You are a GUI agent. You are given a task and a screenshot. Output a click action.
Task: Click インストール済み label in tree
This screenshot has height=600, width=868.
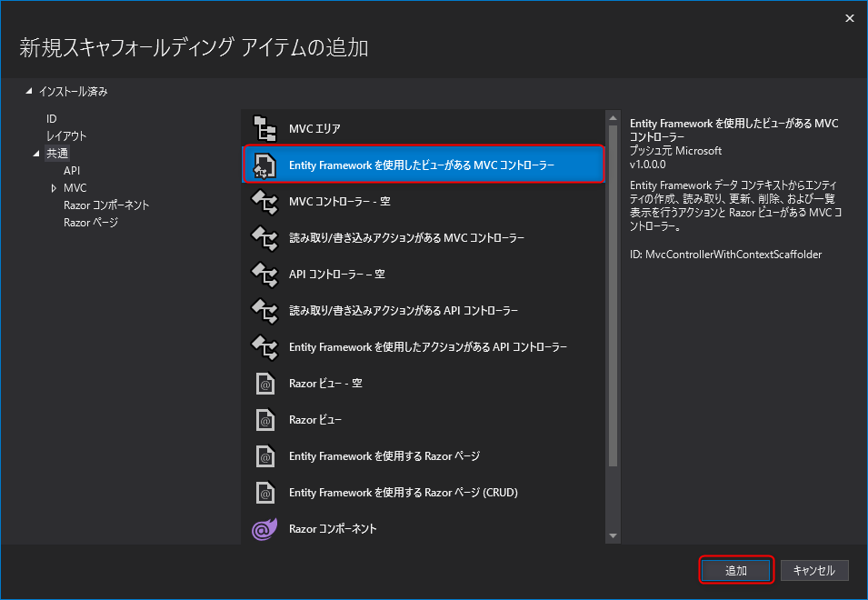coord(73,91)
